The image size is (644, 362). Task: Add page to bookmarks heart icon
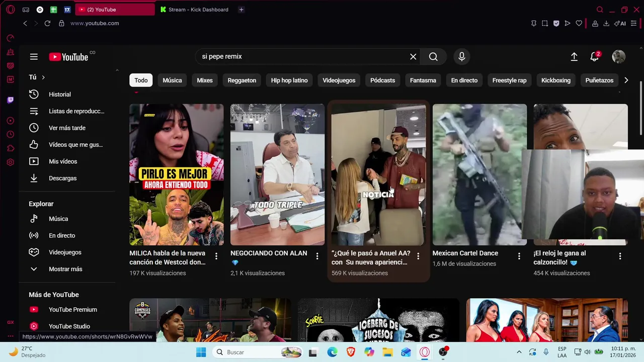click(579, 23)
